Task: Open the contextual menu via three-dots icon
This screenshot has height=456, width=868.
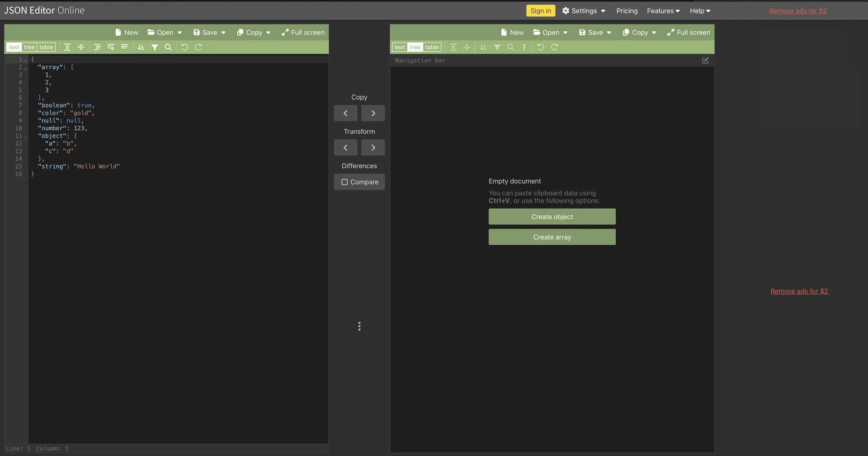Action: 524,47
